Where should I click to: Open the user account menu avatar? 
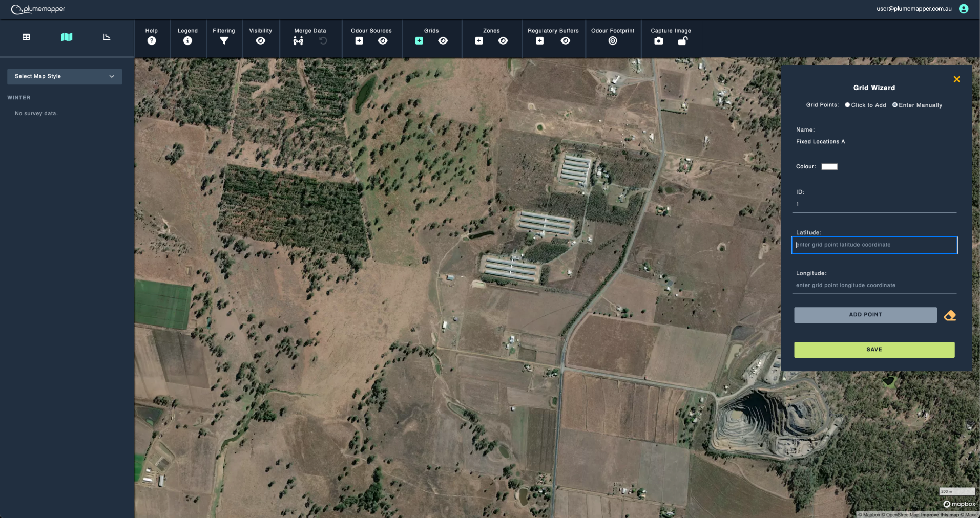click(x=964, y=9)
